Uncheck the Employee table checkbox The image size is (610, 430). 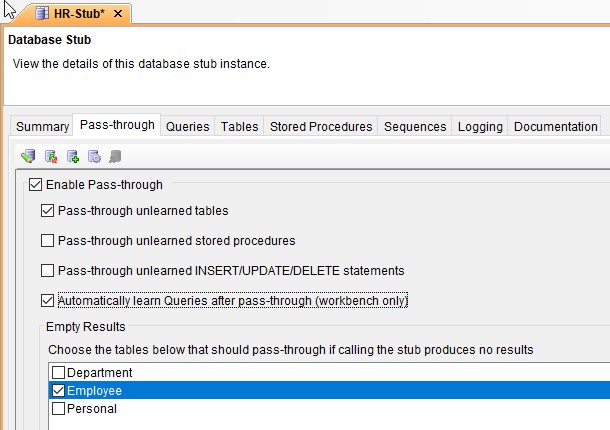[x=58, y=391]
